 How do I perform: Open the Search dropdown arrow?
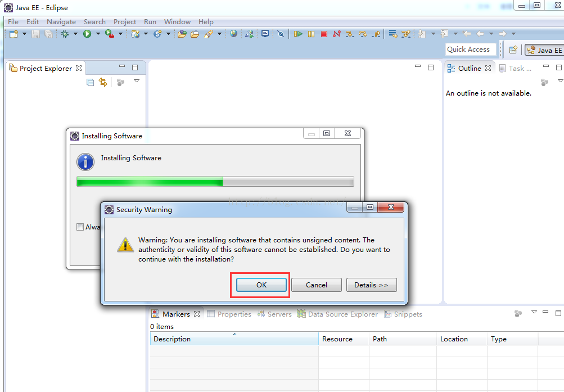pos(219,34)
